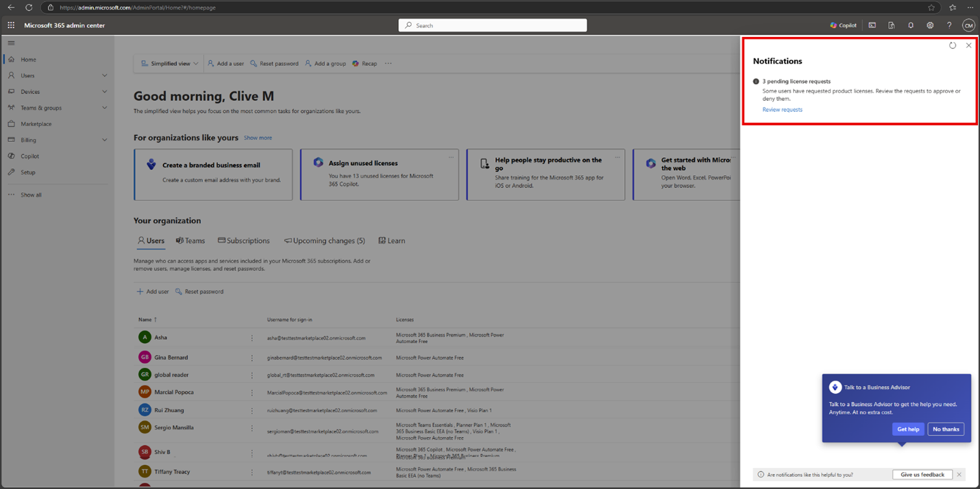Click Give us feedback button

coord(922,475)
